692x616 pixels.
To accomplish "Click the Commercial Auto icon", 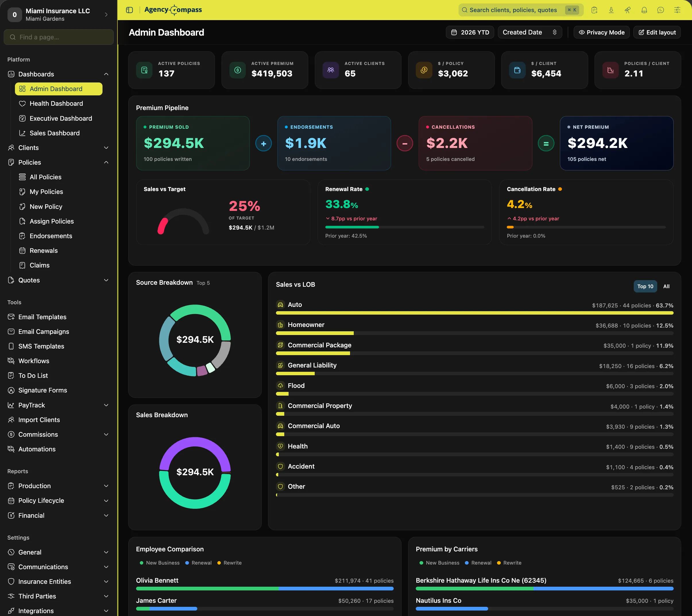I will [280, 426].
